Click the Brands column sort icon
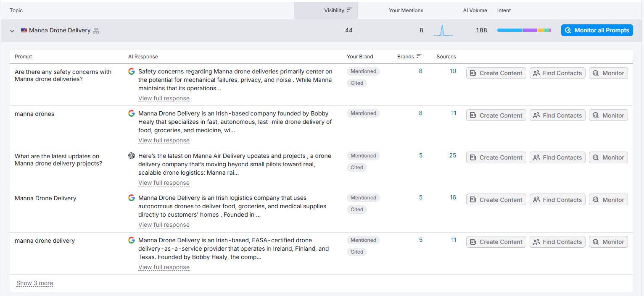 tap(419, 56)
